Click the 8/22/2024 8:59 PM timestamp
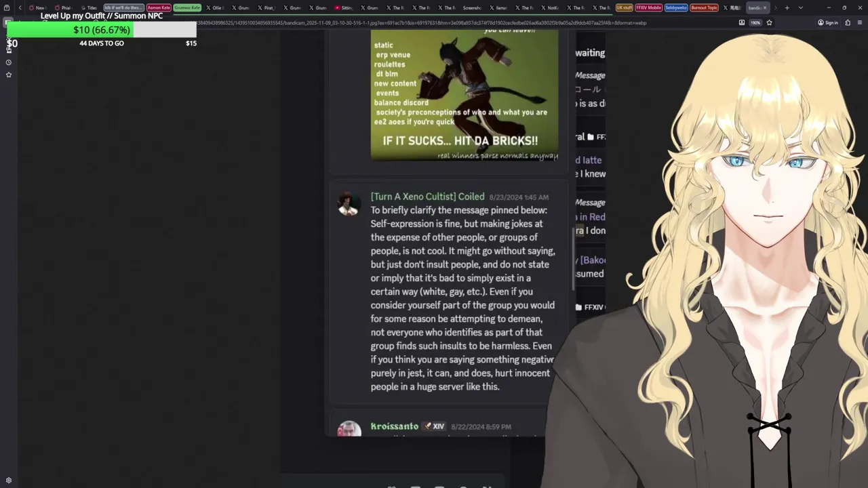The height and width of the screenshot is (488, 868). click(x=481, y=427)
